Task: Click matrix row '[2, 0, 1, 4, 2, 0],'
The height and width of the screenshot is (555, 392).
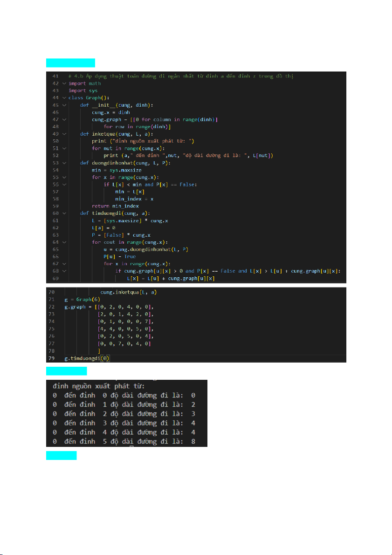Action: click(x=126, y=314)
